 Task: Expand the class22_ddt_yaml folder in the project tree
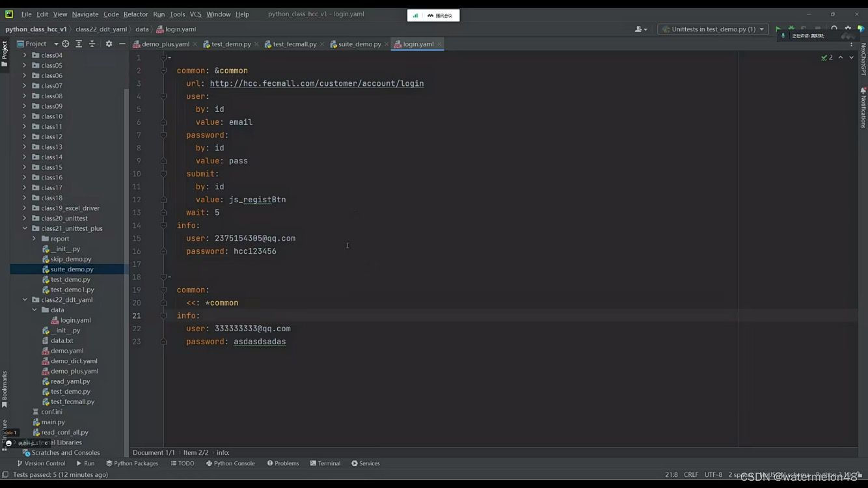(25, 299)
